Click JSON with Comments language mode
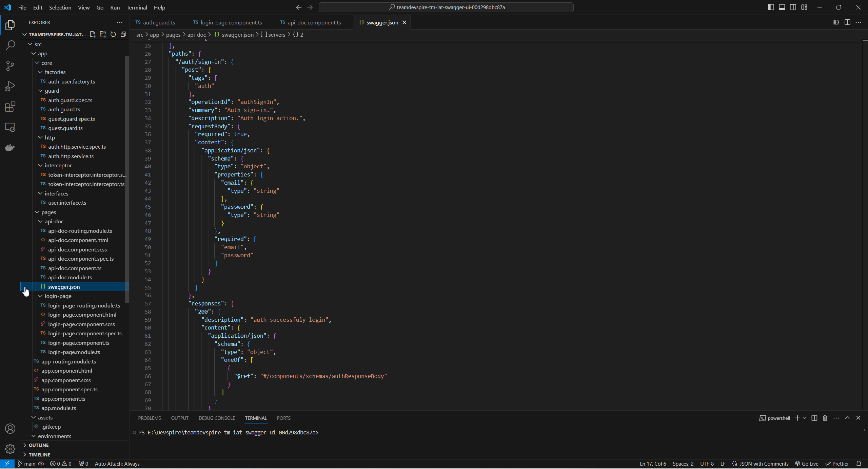 (x=764, y=464)
